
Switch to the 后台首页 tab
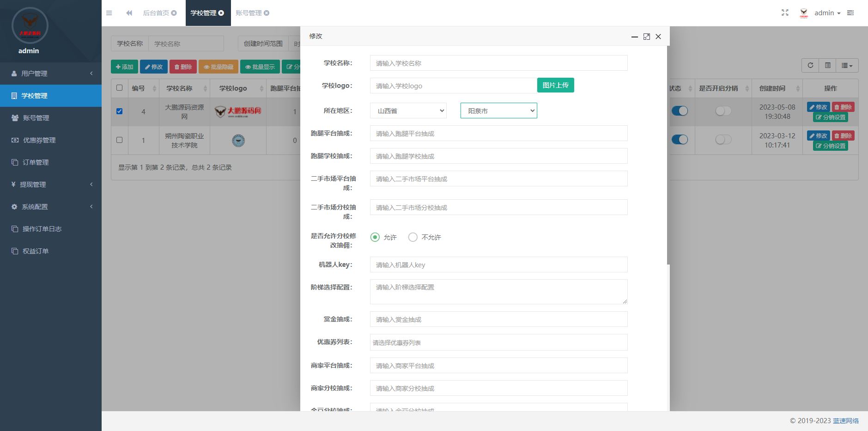156,13
